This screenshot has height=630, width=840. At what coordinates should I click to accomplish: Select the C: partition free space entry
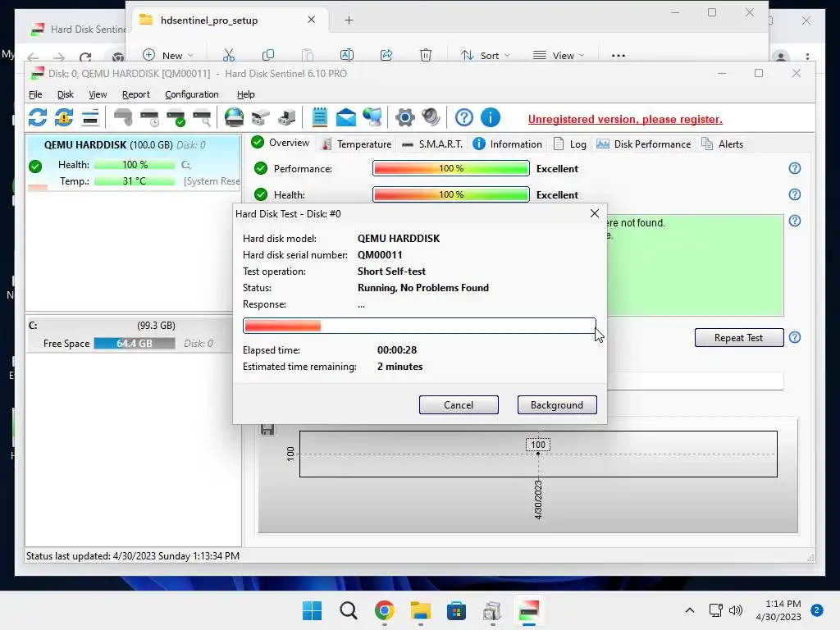(x=129, y=335)
